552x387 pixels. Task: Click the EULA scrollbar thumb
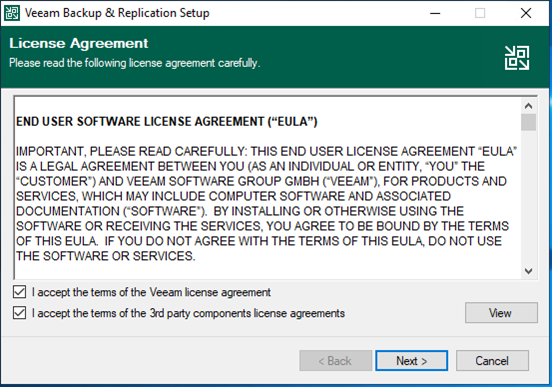pyautogui.click(x=528, y=122)
